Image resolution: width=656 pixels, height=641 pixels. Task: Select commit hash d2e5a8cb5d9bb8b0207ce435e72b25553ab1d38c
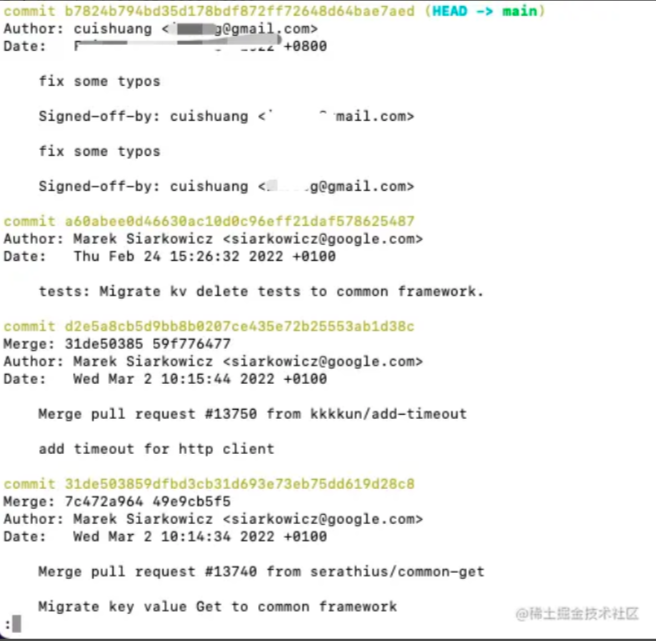(239, 326)
